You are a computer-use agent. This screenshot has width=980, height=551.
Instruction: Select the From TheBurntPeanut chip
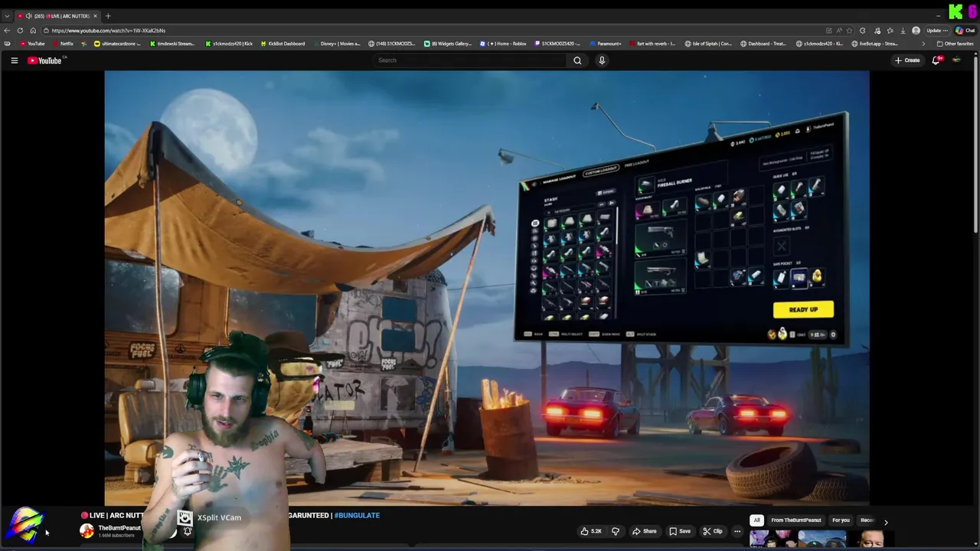pyautogui.click(x=796, y=520)
